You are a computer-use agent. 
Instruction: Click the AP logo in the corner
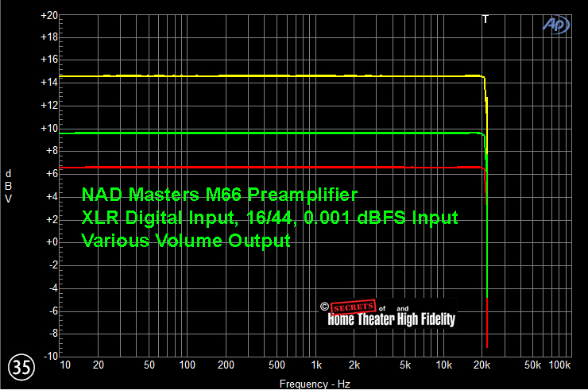click(x=556, y=25)
